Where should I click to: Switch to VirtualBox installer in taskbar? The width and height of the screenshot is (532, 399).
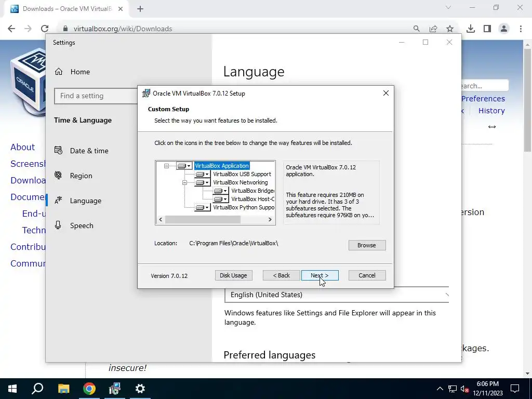[x=115, y=389]
